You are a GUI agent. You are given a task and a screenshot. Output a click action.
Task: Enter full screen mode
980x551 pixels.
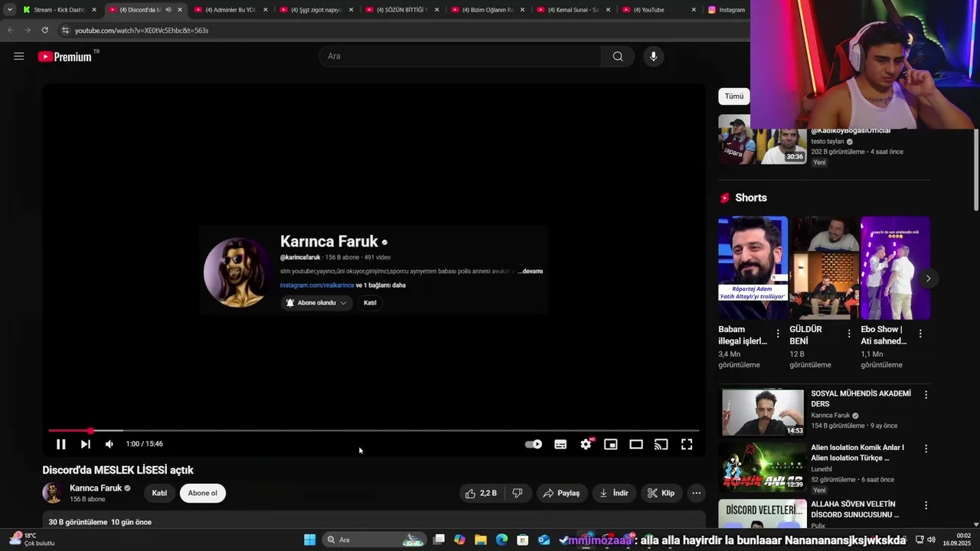(x=687, y=444)
